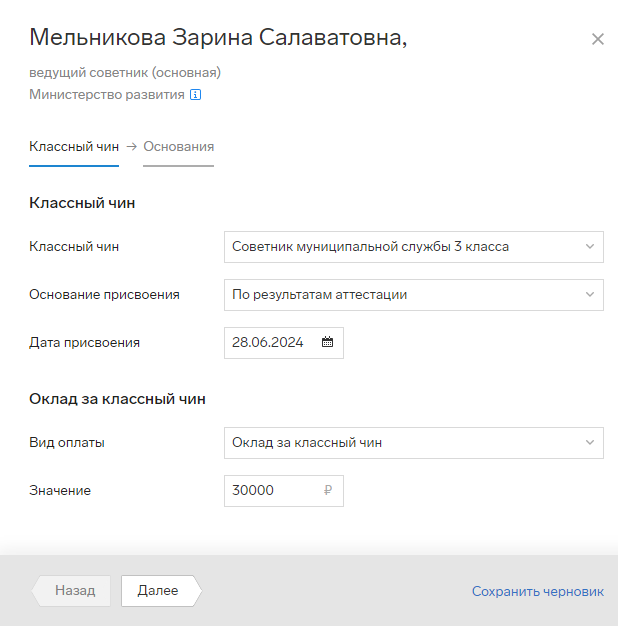Expand the Вид оплаты dropdown chevron

(590, 442)
